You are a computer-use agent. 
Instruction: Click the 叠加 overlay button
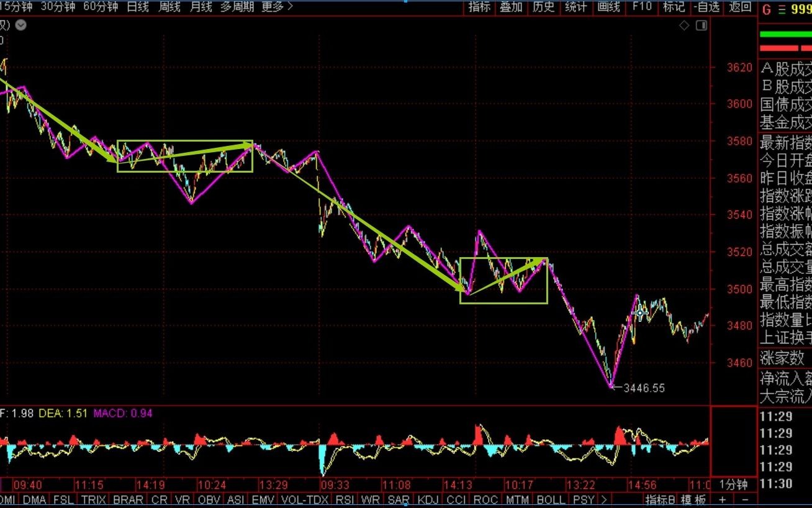pos(511,7)
